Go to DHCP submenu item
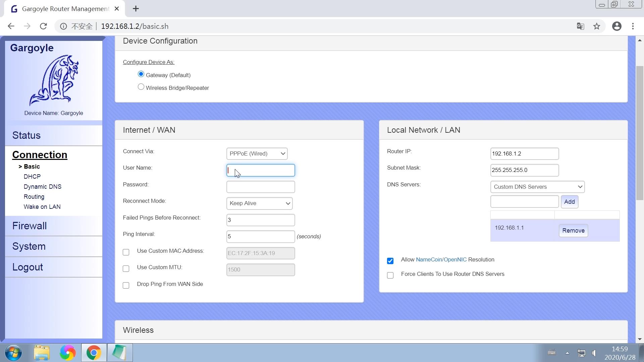The image size is (644, 362). coord(32,177)
